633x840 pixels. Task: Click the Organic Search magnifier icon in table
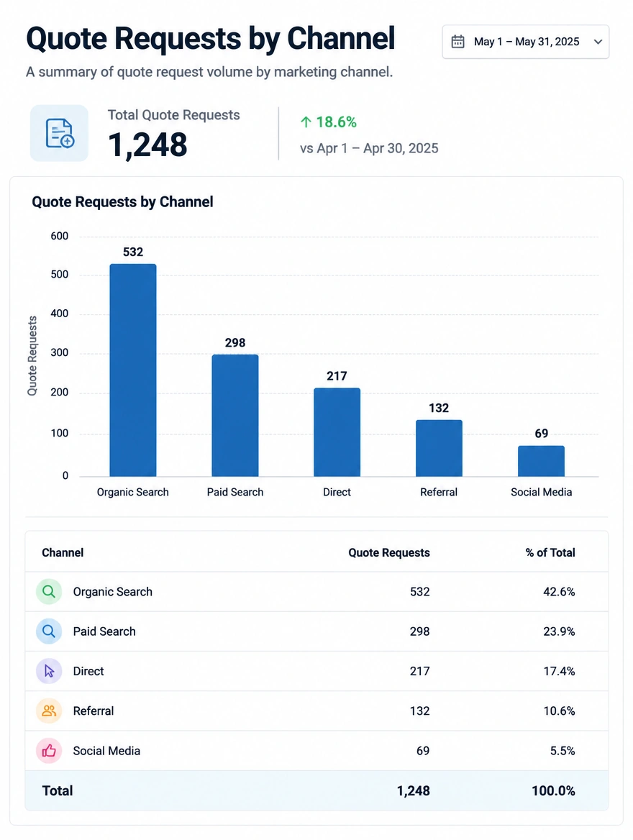point(49,591)
